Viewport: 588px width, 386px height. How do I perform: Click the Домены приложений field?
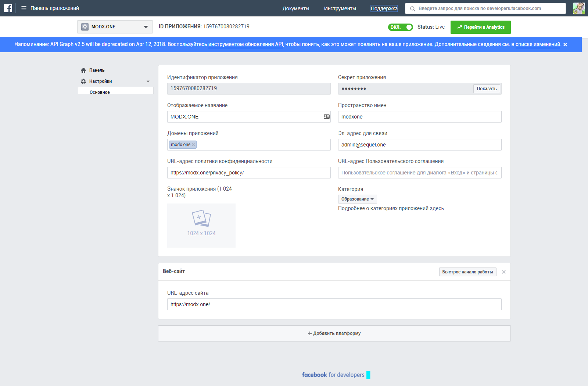click(249, 145)
